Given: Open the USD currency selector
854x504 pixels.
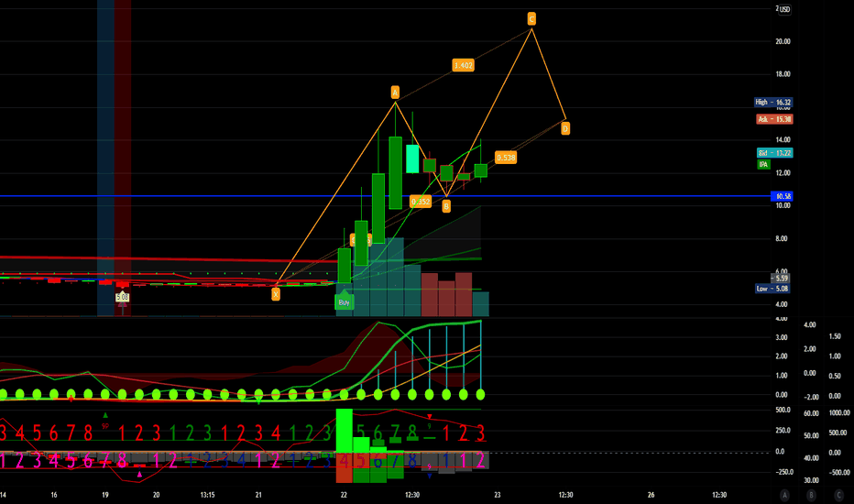Looking at the screenshot, I should [x=784, y=9].
